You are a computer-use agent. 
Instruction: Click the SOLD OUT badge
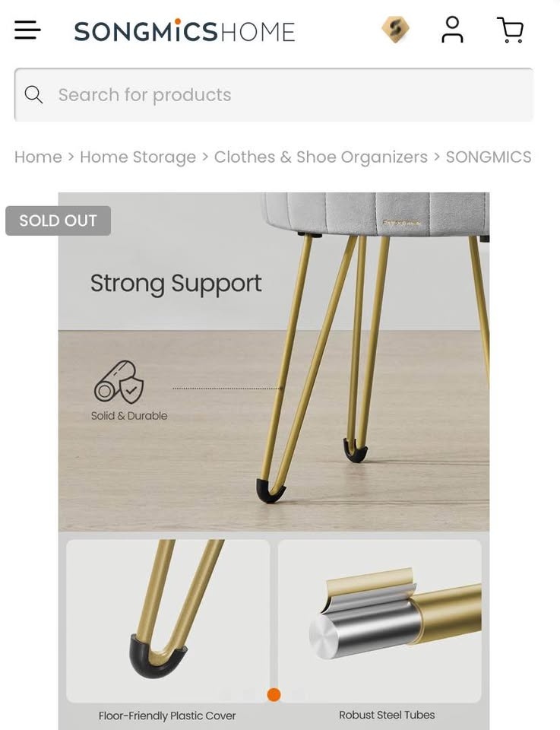click(59, 221)
